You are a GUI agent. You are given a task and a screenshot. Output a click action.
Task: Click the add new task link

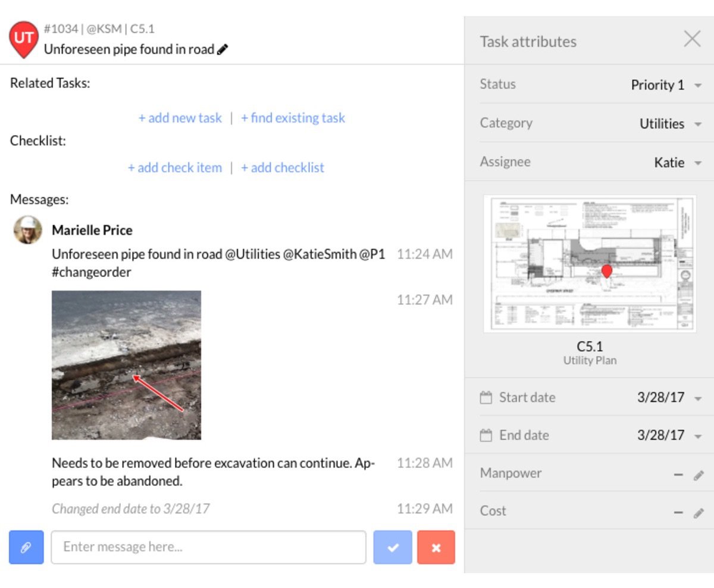pyautogui.click(x=180, y=118)
